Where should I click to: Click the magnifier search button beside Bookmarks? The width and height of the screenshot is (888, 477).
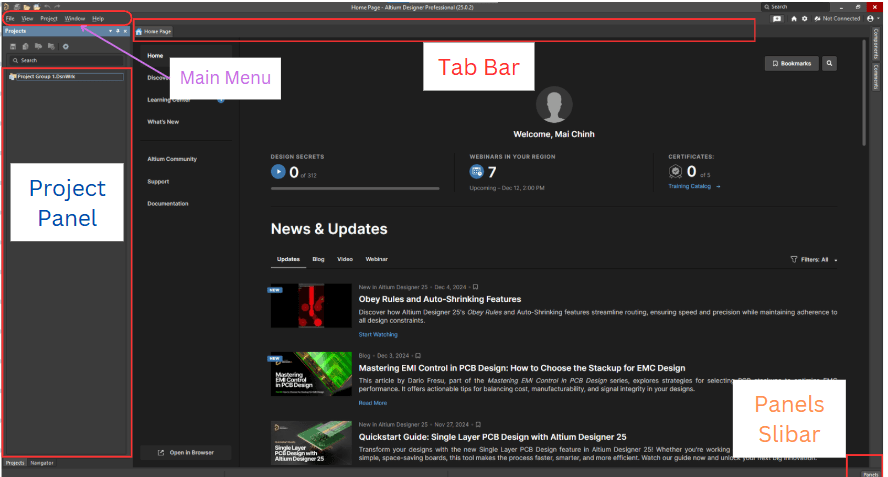[x=829, y=63]
